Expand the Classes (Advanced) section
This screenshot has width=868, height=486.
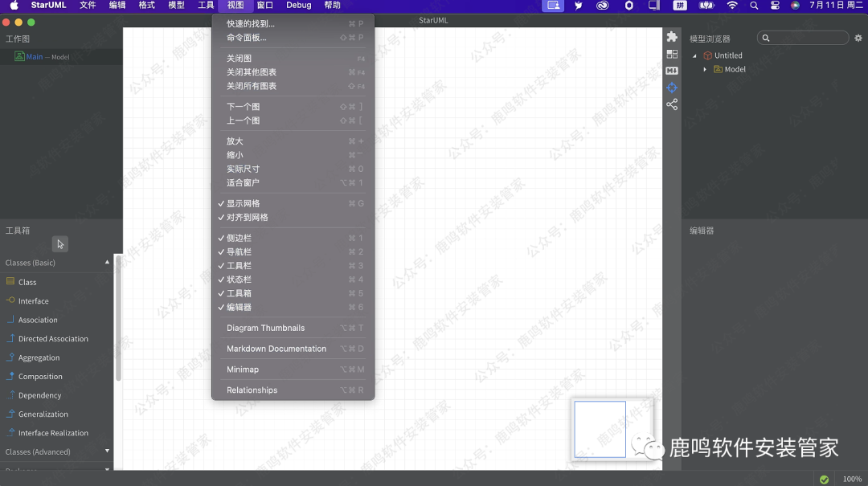(106, 451)
